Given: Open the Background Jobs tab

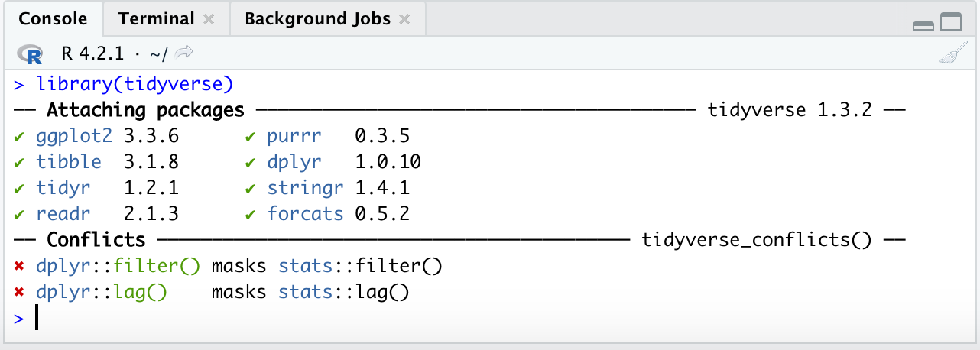Looking at the screenshot, I should [317, 19].
